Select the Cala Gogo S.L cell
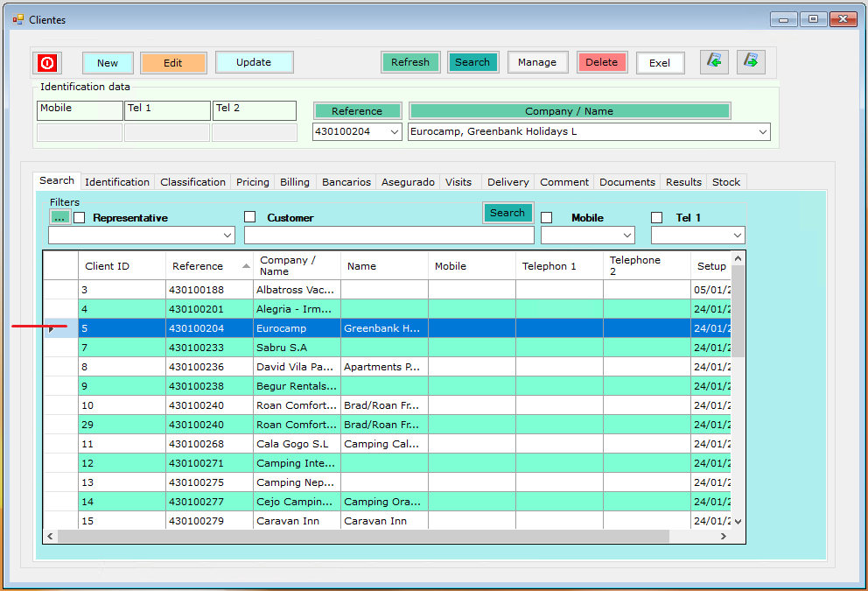This screenshot has height=591, width=868. (297, 444)
